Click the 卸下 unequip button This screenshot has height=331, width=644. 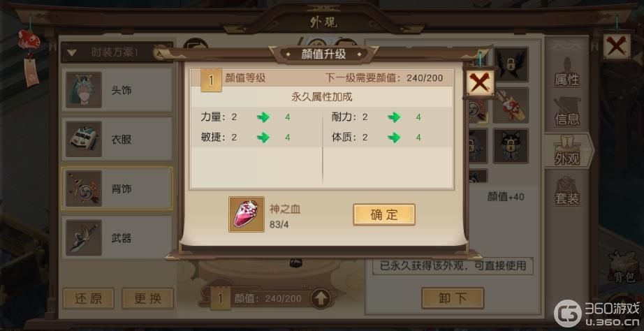click(453, 299)
